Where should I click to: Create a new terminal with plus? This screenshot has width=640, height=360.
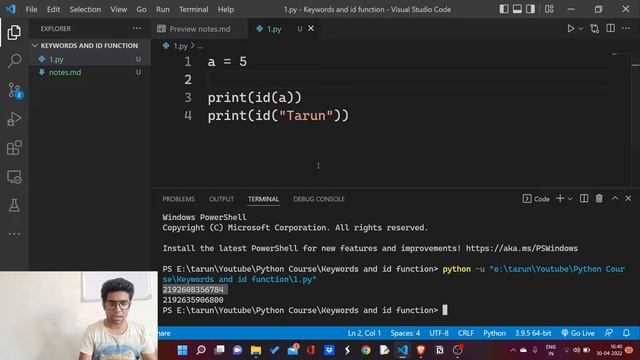tap(560, 198)
